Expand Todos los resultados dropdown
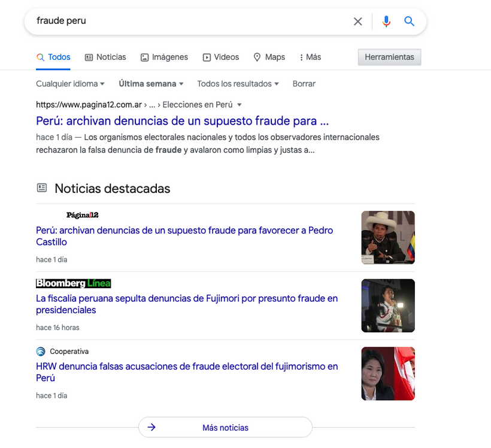 [238, 84]
